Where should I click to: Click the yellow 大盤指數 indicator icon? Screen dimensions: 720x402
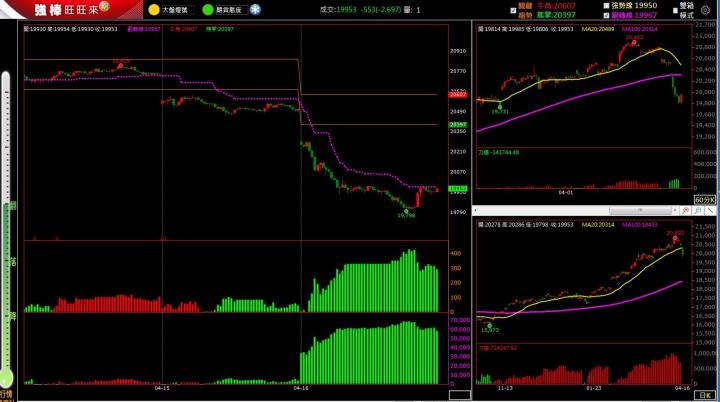point(154,9)
